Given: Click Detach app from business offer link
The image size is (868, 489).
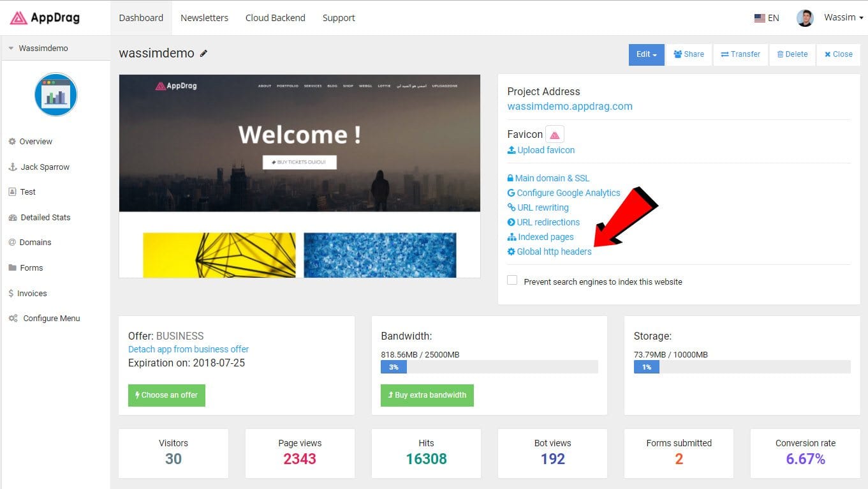Looking at the screenshot, I should click(189, 349).
